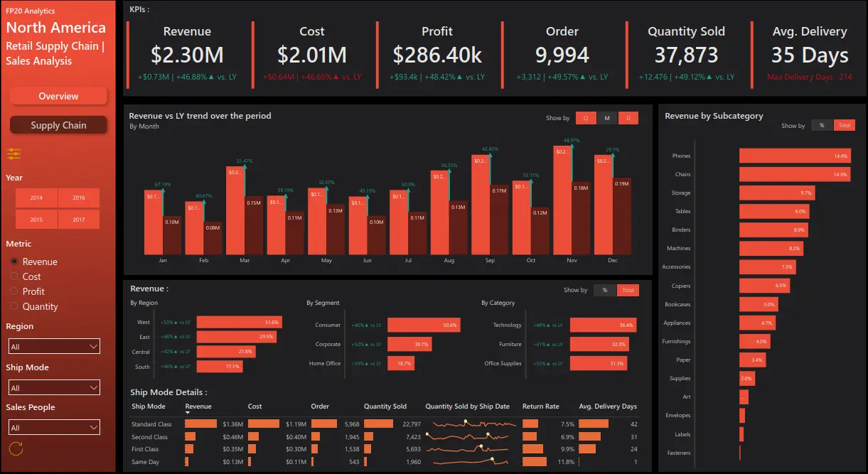Click the Phones bar in the subcategory chart
Viewport: 868px width, 474px height.
tap(794, 155)
